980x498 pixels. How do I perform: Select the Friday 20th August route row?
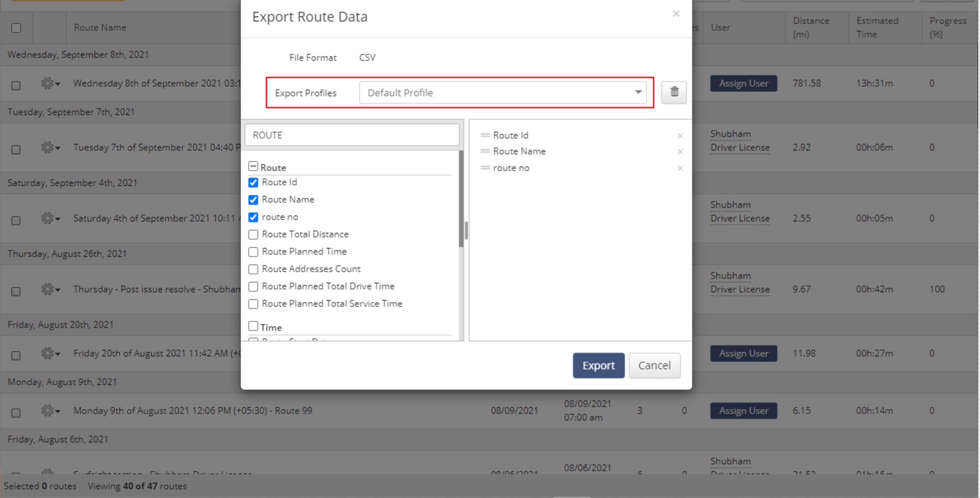16,355
